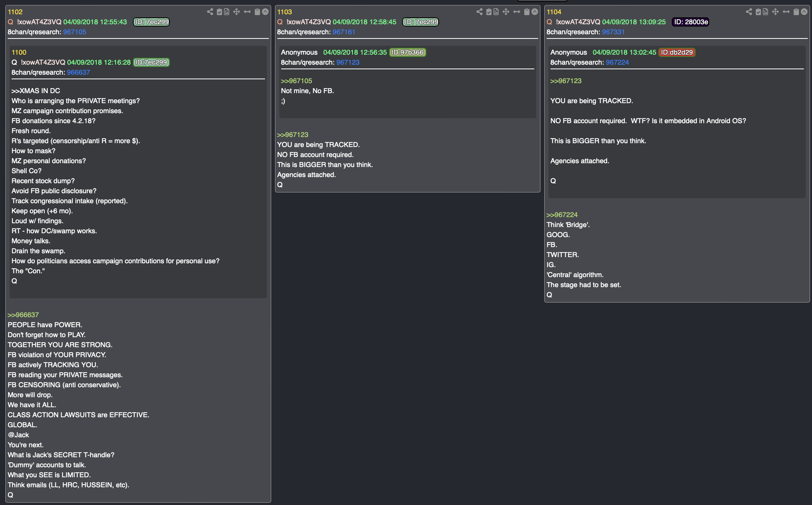Click horizontal resize arrows on post 1104
This screenshot has width=812, height=505.
786,12
